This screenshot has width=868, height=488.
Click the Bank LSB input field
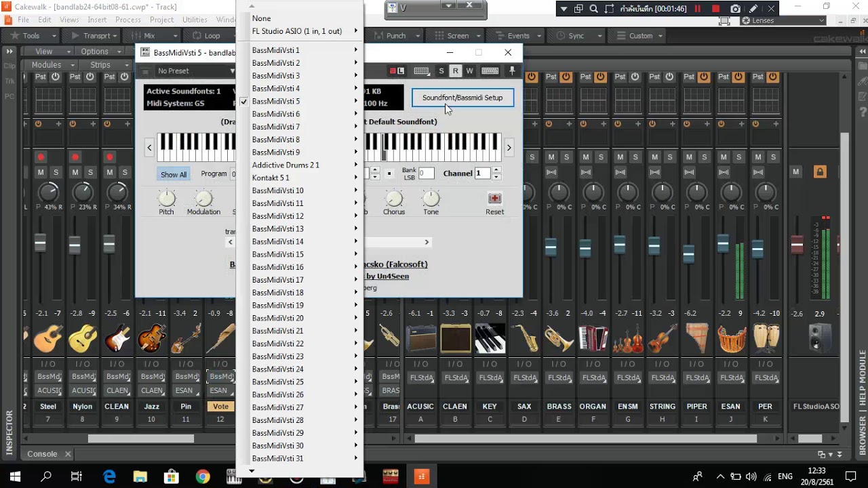pos(426,174)
